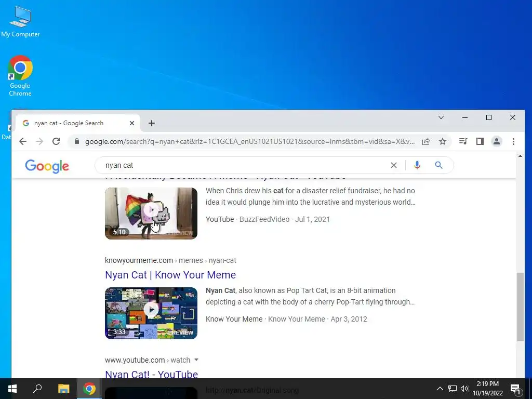Toggle Chrome's side panel
This screenshot has height=399, width=532.
(x=480, y=141)
